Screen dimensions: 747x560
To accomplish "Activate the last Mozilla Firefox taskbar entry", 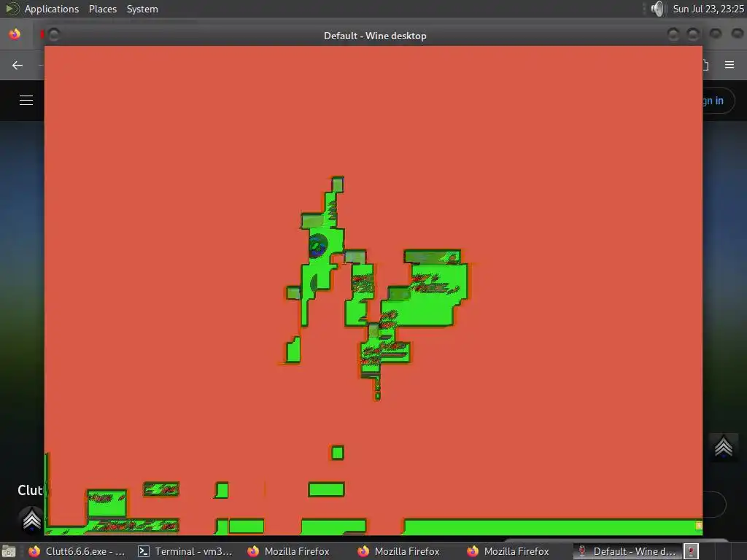I will 508,551.
